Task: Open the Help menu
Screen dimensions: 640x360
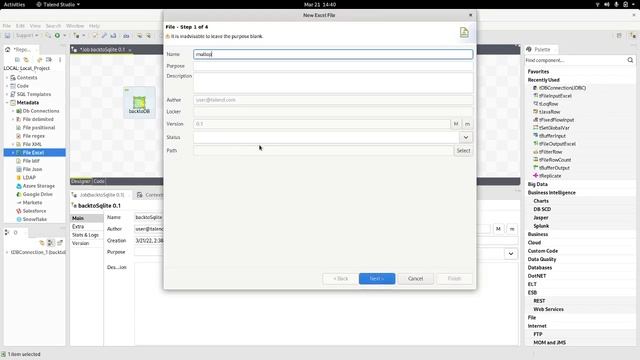Action: [x=94, y=26]
